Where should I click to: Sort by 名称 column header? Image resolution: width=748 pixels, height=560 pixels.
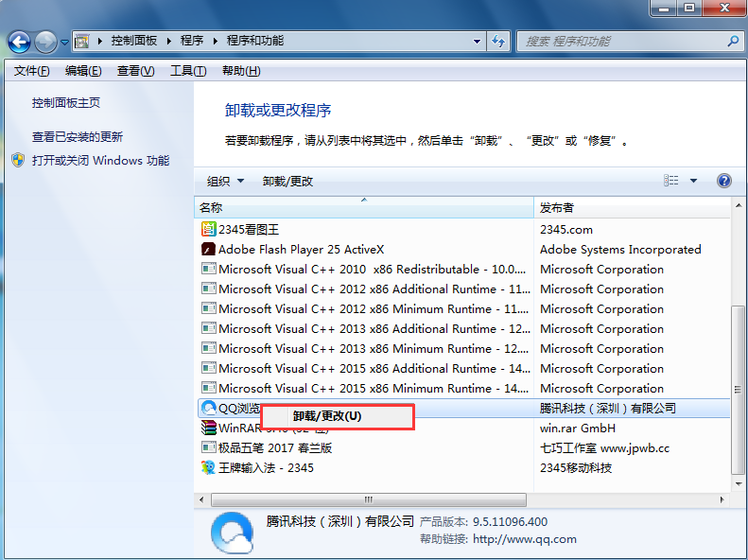click(x=364, y=207)
